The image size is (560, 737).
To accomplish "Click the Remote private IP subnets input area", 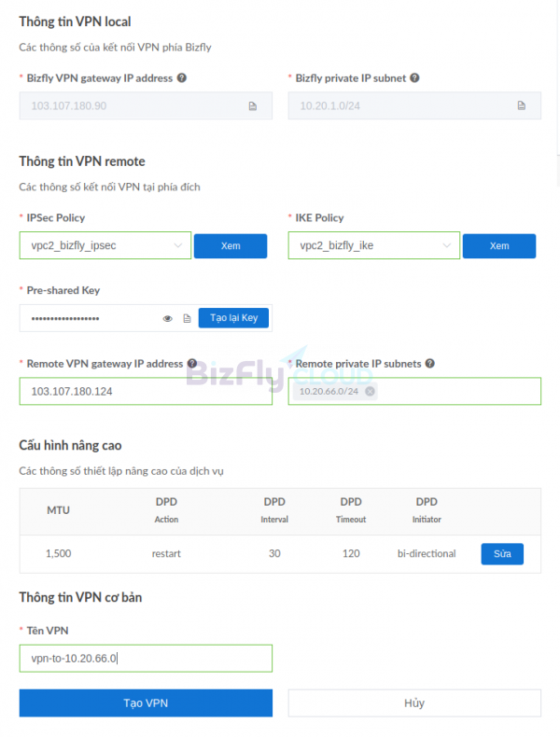I will coord(458,391).
